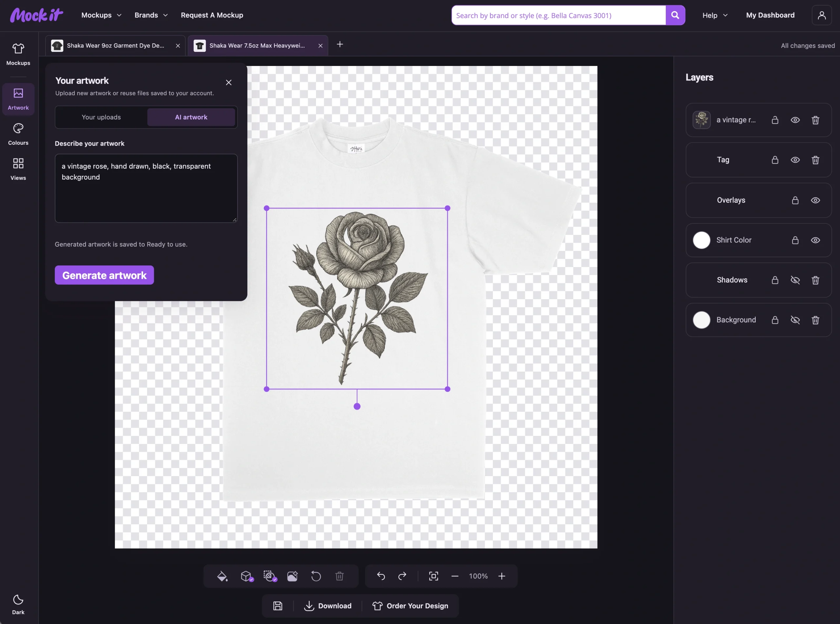The image size is (840, 624).
Task: Open Request A Mockup page
Action: [x=212, y=15]
